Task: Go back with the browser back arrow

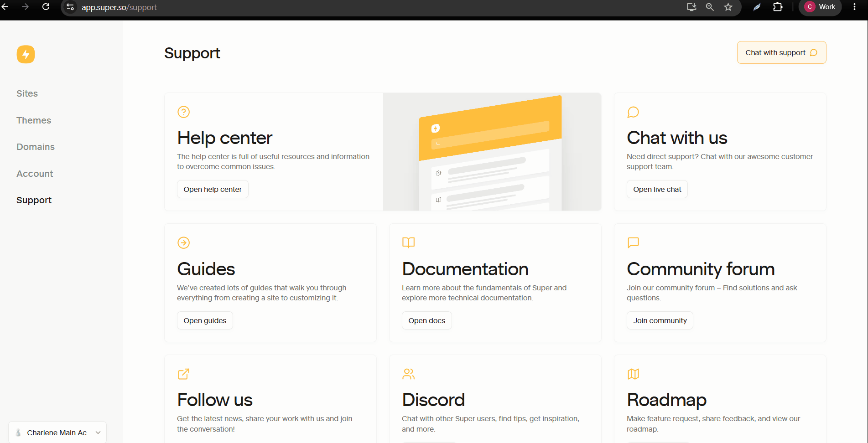Action: tap(5, 7)
